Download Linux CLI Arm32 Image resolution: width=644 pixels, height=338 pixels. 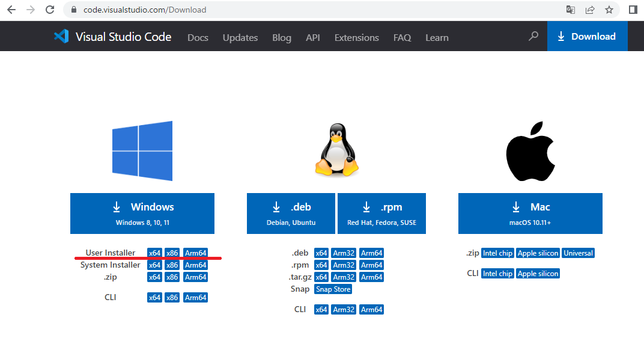[x=344, y=309]
